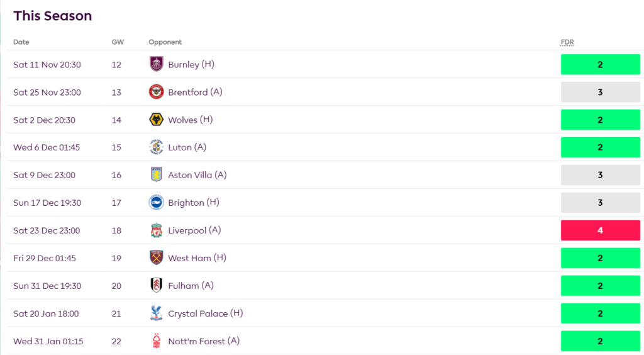
Task: Click the Nott'm Forest tree badge
Action: point(157,341)
